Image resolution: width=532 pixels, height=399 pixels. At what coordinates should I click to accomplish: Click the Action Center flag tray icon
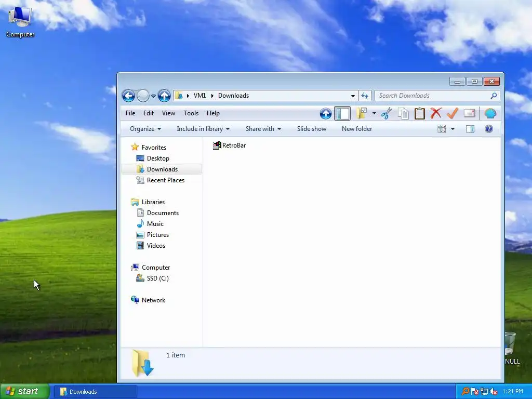[475, 392]
